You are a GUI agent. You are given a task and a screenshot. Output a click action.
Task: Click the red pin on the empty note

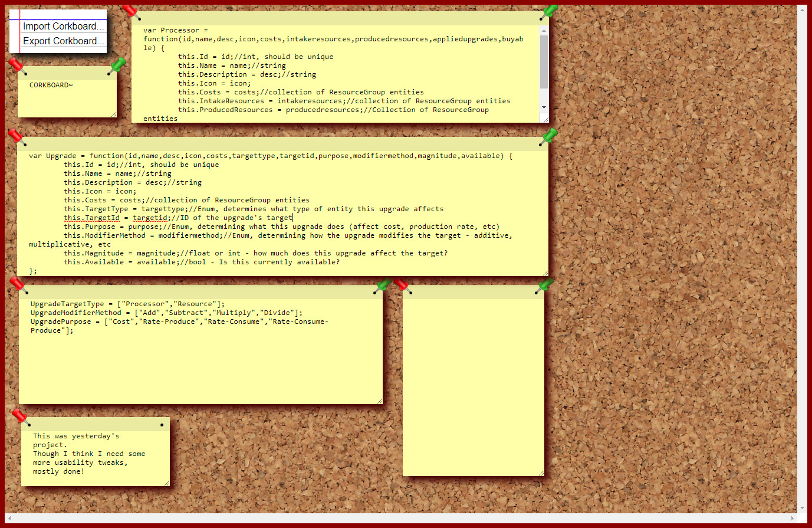pos(402,286)
